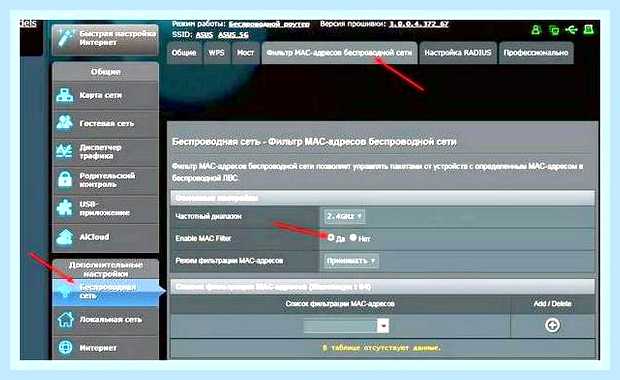This screenshot has width=620, height=380.
Task: Select Нет for Enable MAC Filter
Action: click(x=353, y=238)
